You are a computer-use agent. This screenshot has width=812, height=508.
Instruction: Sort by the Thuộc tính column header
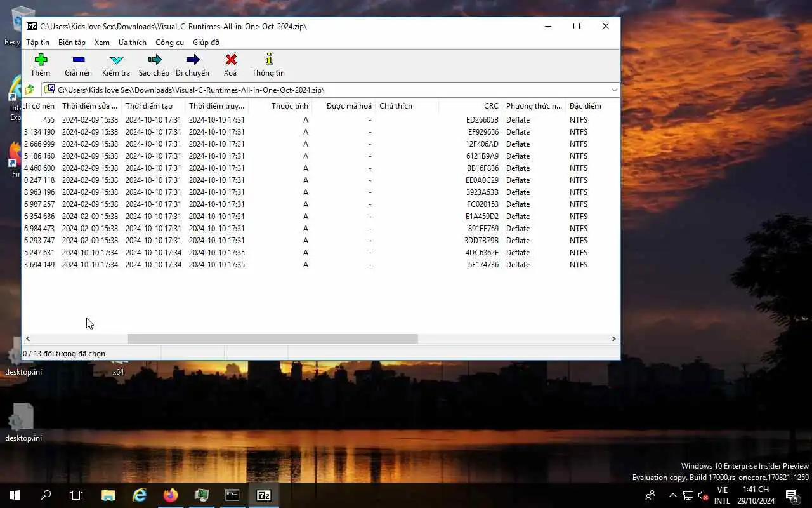280,106
